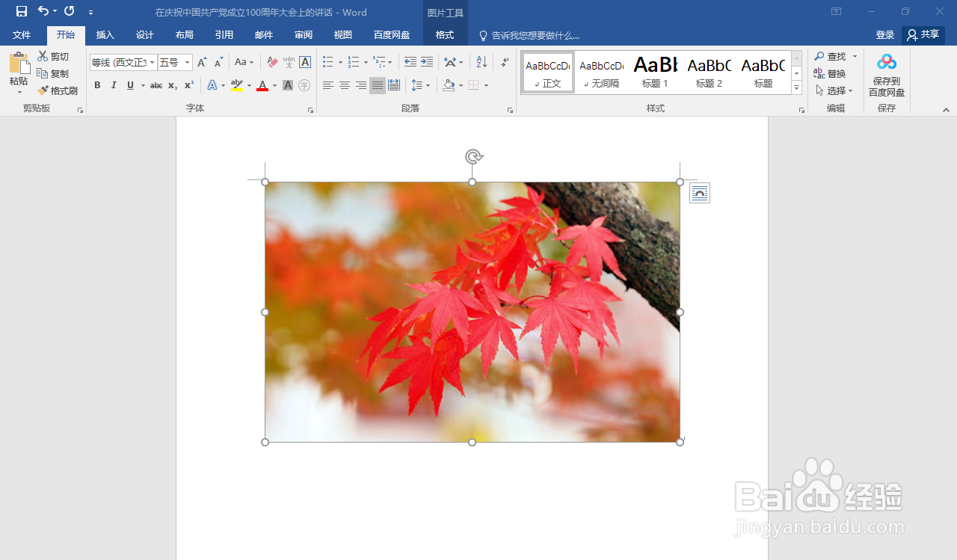The image size is (957, 560).
Task: Switch to the 设计 tab
Action: (145, 35)
